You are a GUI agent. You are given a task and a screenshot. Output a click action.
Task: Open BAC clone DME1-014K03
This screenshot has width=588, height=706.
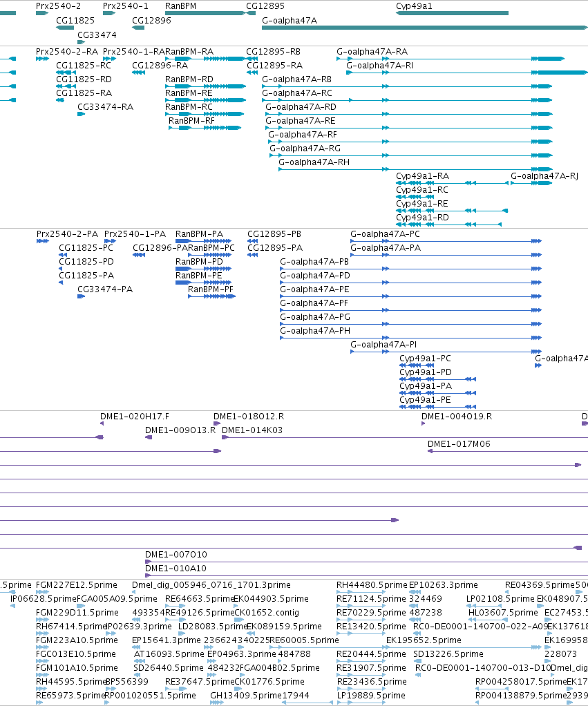tap(252, 430)
